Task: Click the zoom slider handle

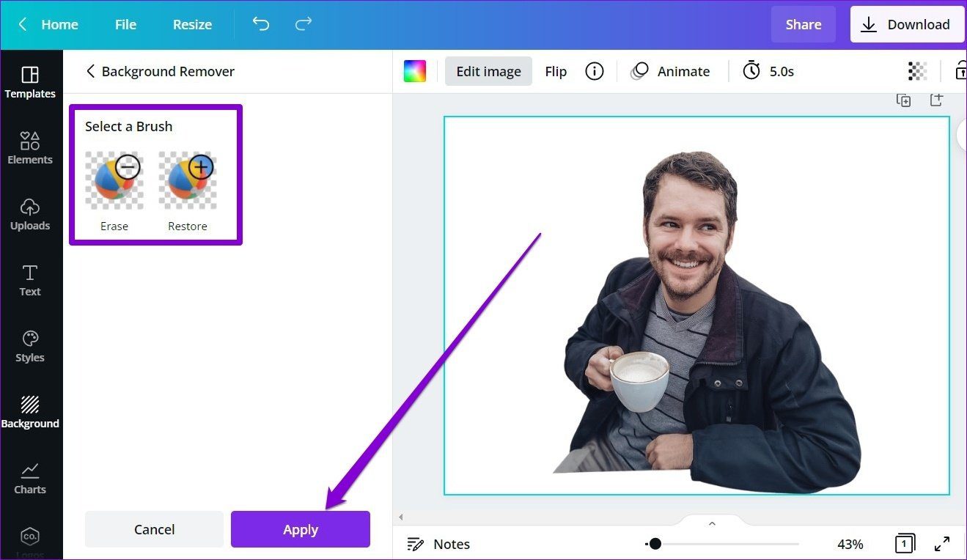Action: (x=655, y=544)
